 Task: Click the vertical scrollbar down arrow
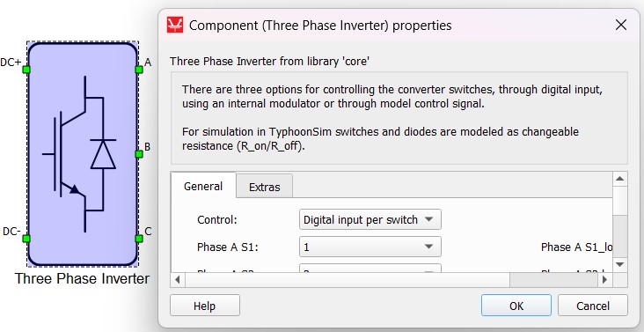(x=619, y=264)
